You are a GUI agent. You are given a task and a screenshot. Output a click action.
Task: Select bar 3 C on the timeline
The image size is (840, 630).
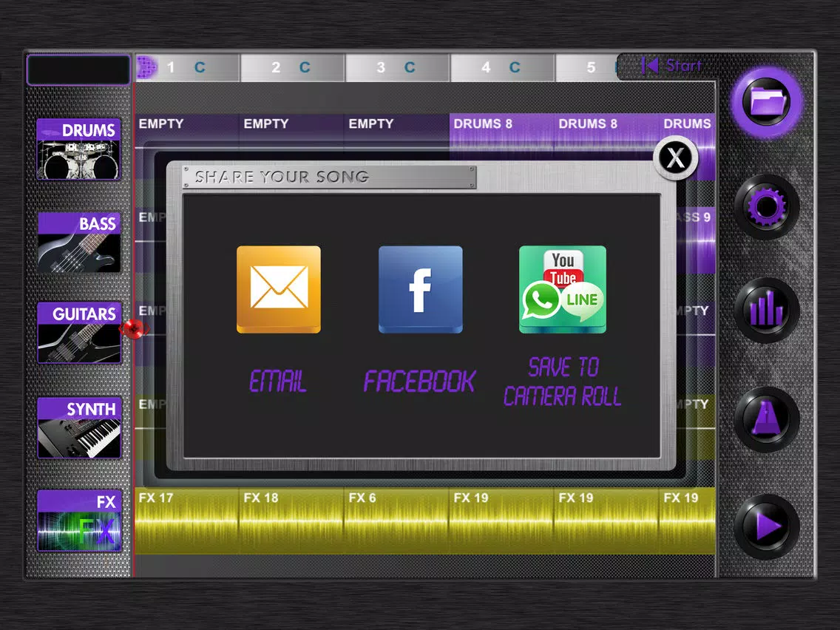click(x=398, y=67)
